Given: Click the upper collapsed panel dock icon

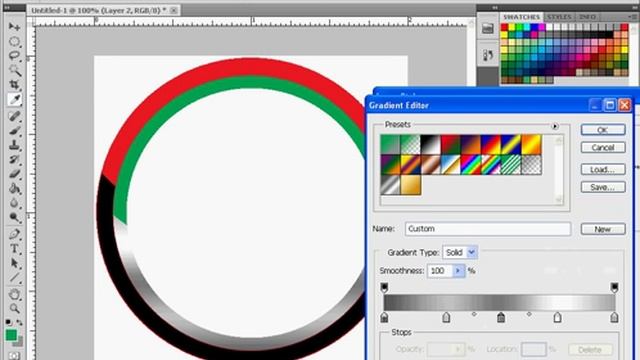Looking at the screenshot, I should tap(488, 29).
